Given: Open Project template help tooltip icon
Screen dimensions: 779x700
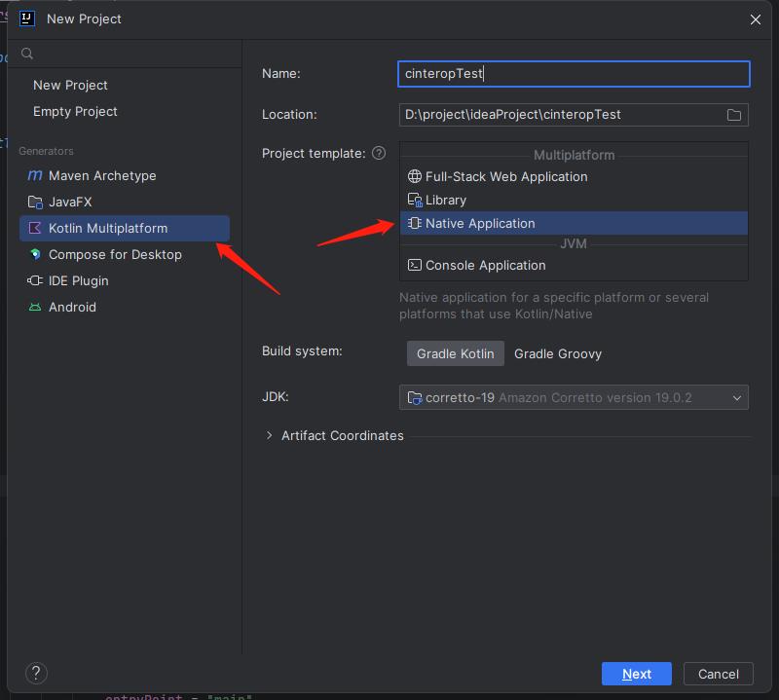Looking at the screenshot, I should (379, 153).
